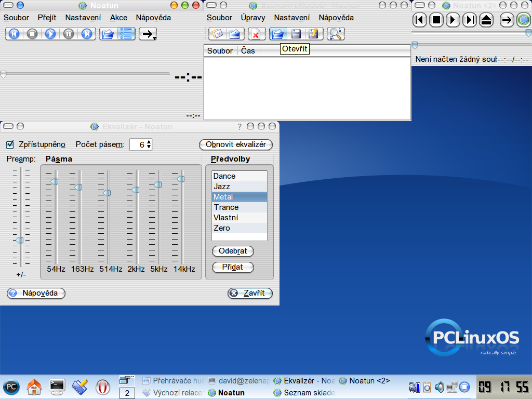Click the eject button in Noatun <2> window
Screen dimensions: 532x399
[486, 20]
